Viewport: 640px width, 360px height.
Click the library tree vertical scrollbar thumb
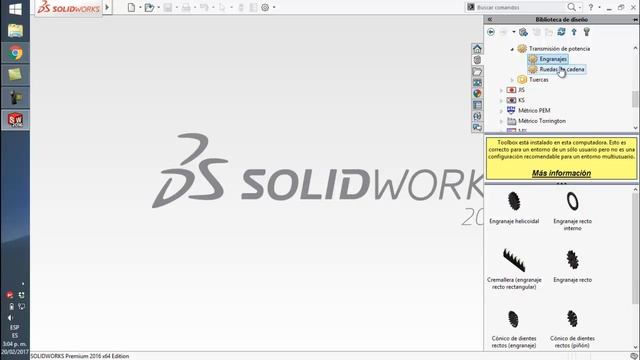[x=635, y=98]
